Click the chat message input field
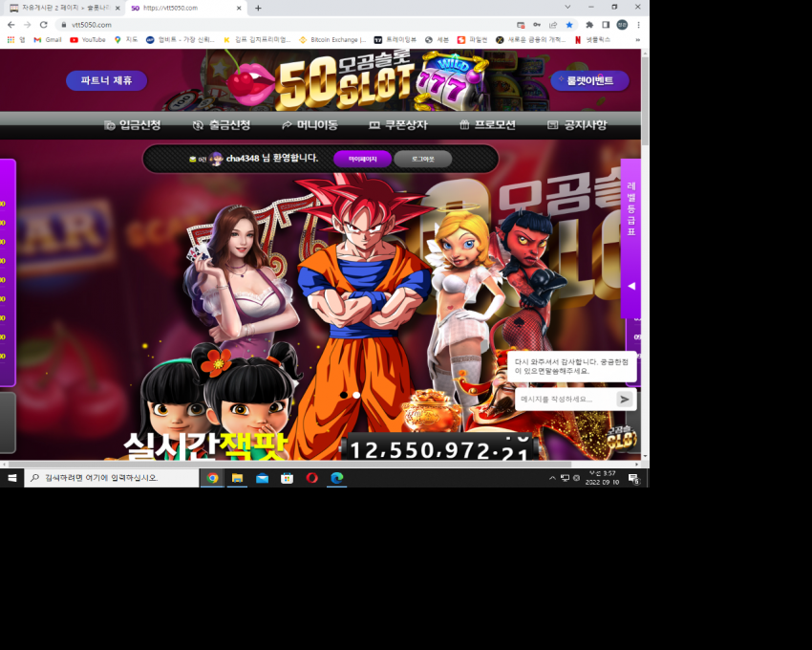Viewport: 812px width, 650px height. click(x=565, y=400)
